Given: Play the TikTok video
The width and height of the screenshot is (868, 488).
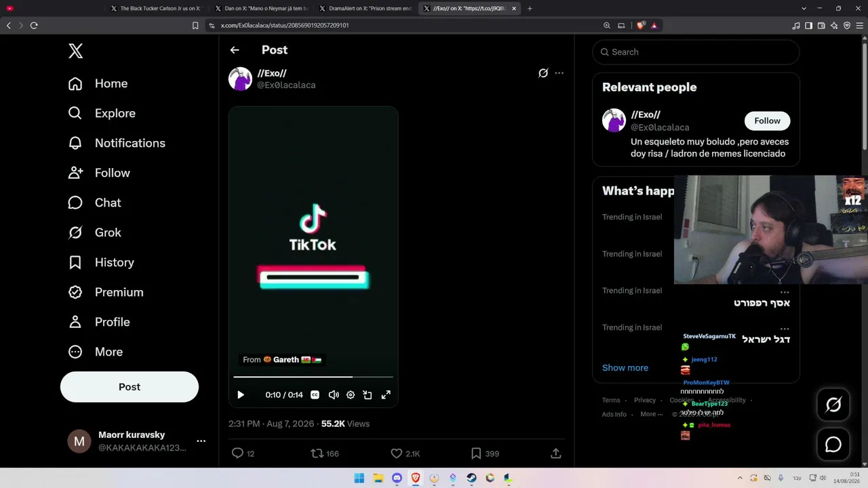Looking at the screenshot, I should [241, 394].
